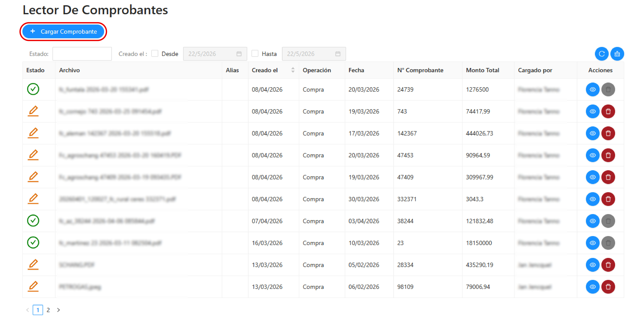Image resolution: width=644 pixels, height=319 pixels.
Task: Click the Creado el cell 16/03/2026
Action: point(267,243)
